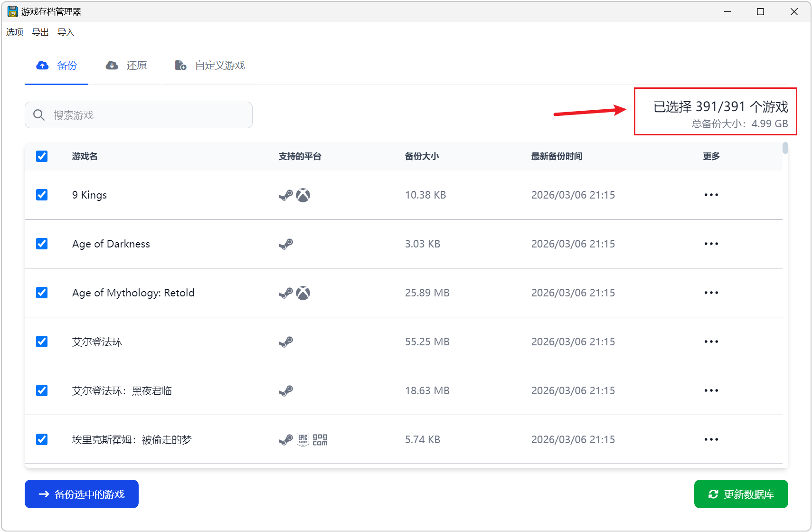The height and width of the screenshot is (532, 812).
Task: Click the game name 埃里克斯霍姆：被偷走的梦
Action: 132,440
